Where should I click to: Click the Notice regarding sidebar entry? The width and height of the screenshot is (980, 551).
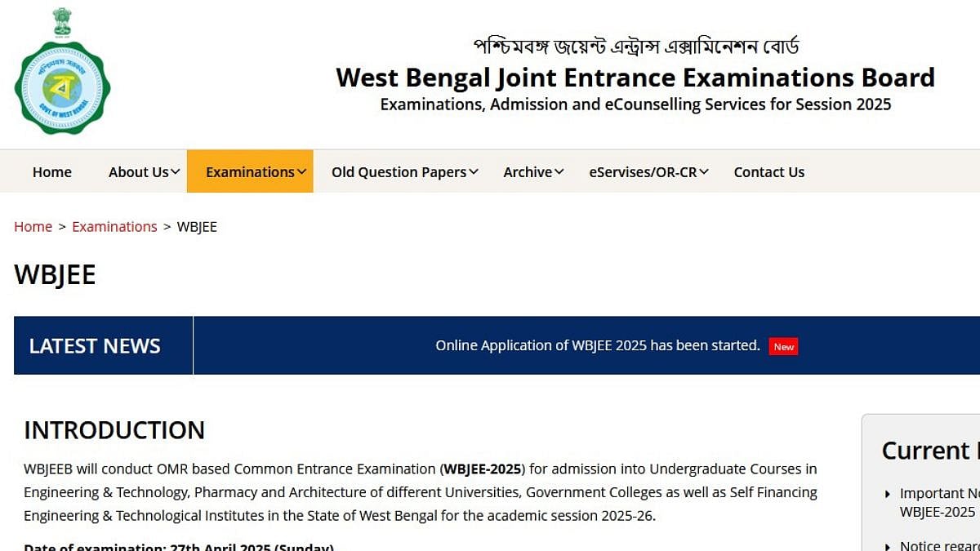[938, 544]
